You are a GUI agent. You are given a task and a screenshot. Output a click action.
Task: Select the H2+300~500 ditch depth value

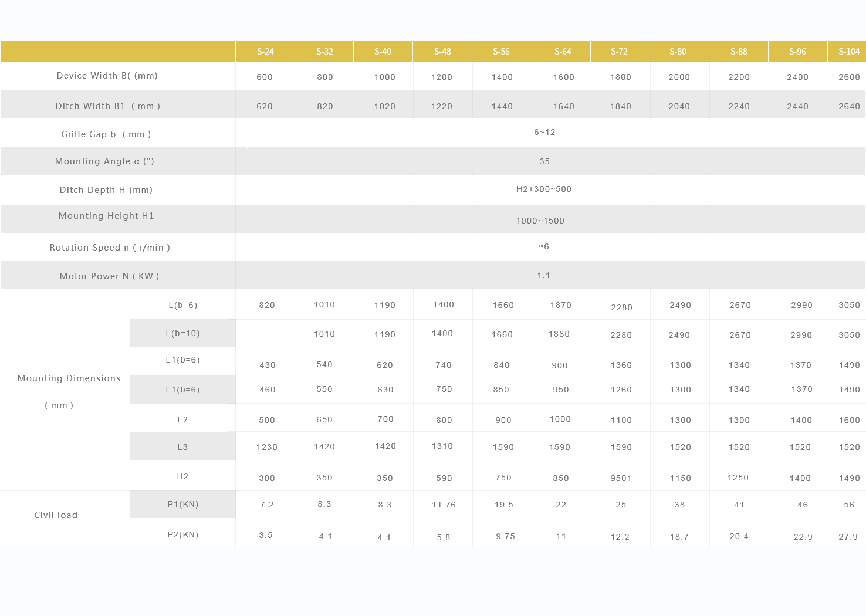pyautogui.click(x=544, y=189)
